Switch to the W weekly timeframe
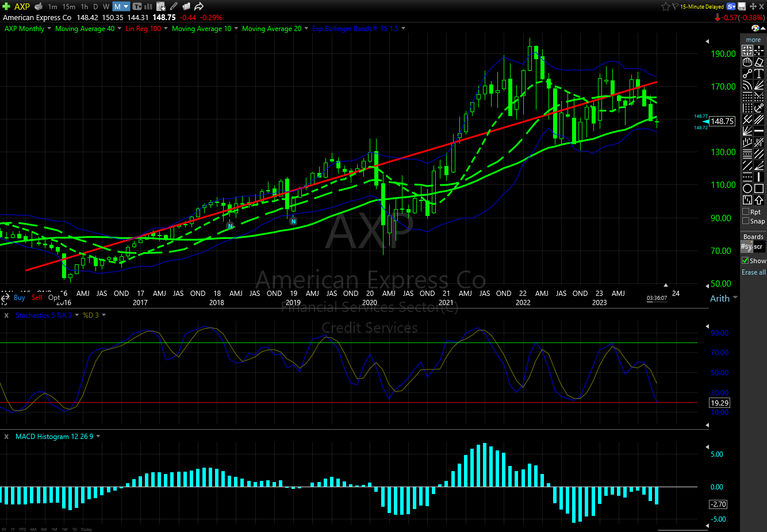 coord(106,6)
